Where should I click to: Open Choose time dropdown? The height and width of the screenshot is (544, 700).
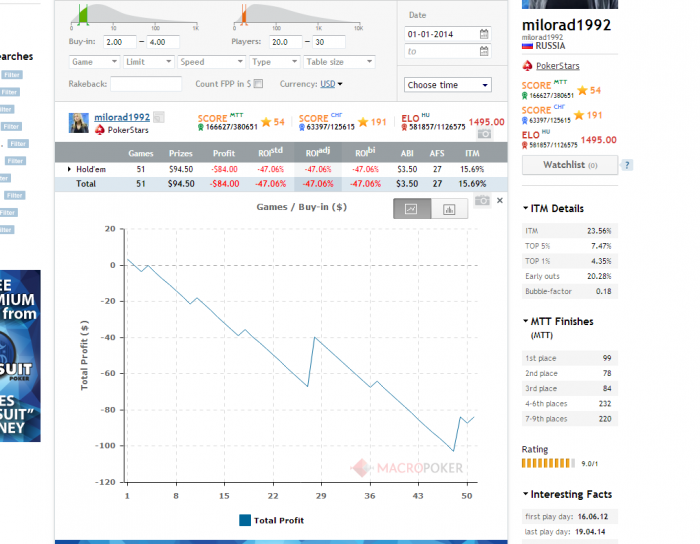tap(448, 85)
